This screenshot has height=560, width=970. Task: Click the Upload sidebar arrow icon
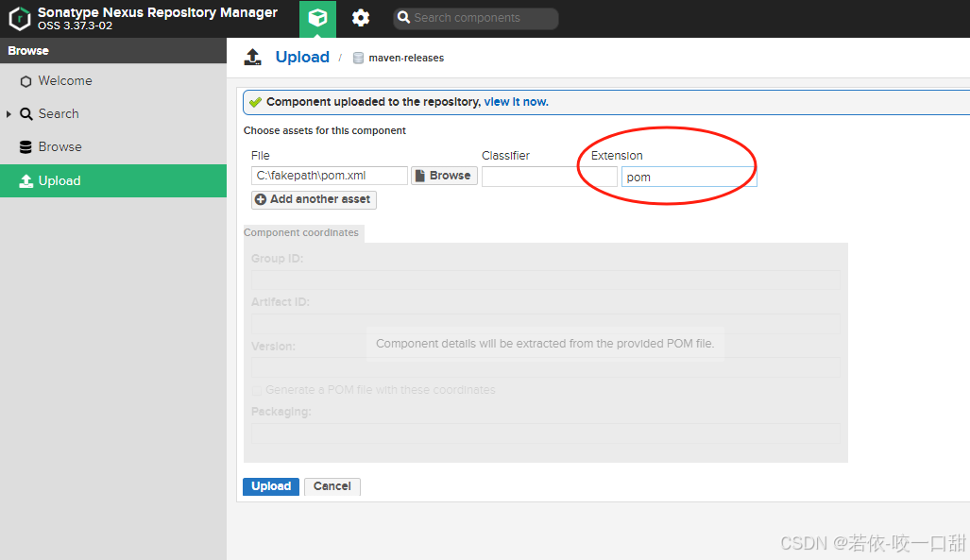[26, 180]
